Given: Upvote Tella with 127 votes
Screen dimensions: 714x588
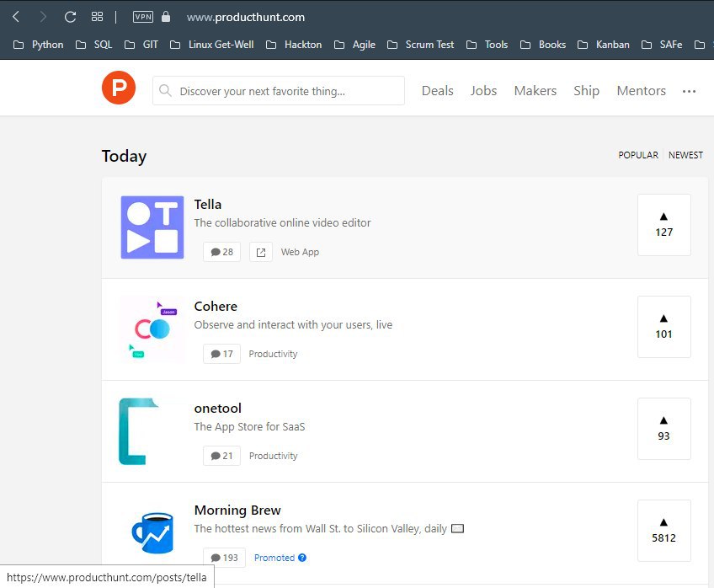Looking at the screenshot, I should pyautogui.click(x=664, y=225).
